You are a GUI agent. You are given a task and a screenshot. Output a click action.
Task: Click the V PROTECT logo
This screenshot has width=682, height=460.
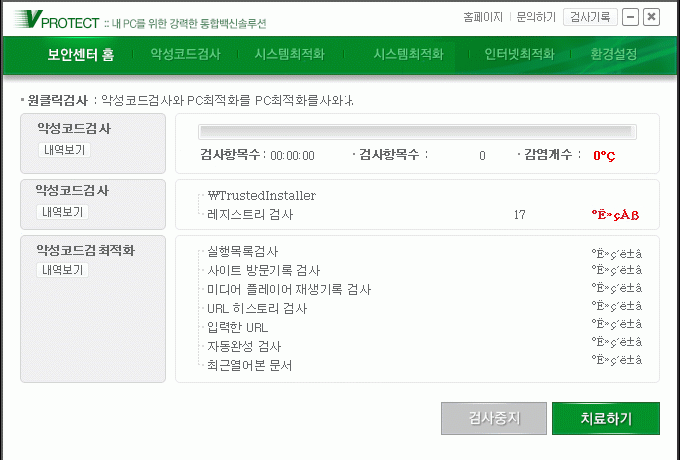pyautogui.click(x=58, y=18)
